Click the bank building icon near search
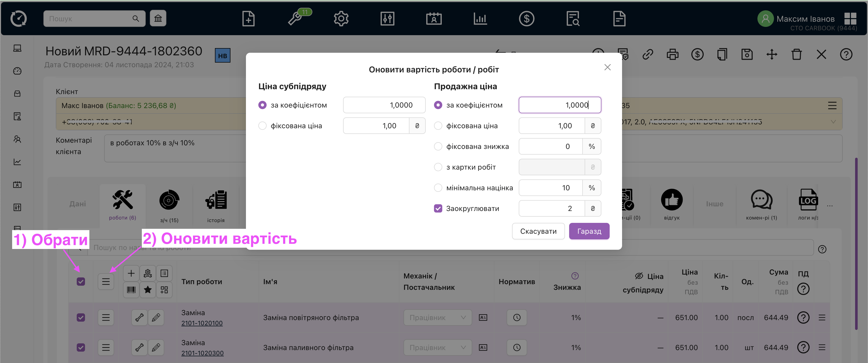 click(158, 19)
